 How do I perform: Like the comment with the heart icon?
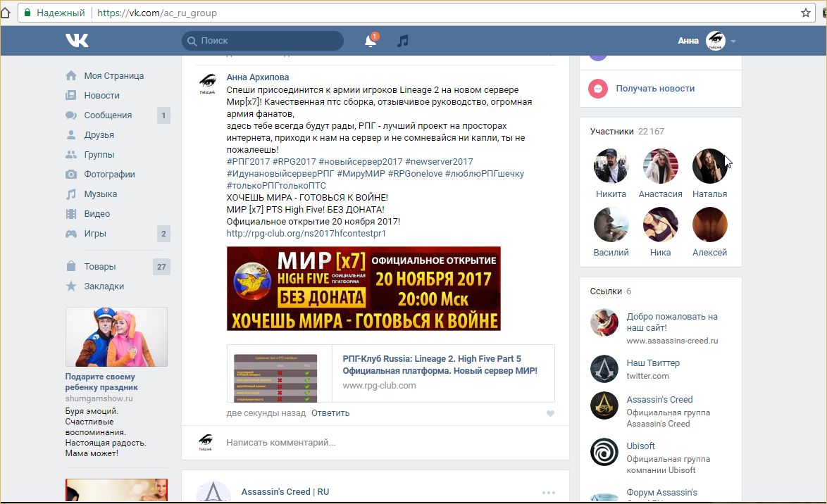point(550,413)
